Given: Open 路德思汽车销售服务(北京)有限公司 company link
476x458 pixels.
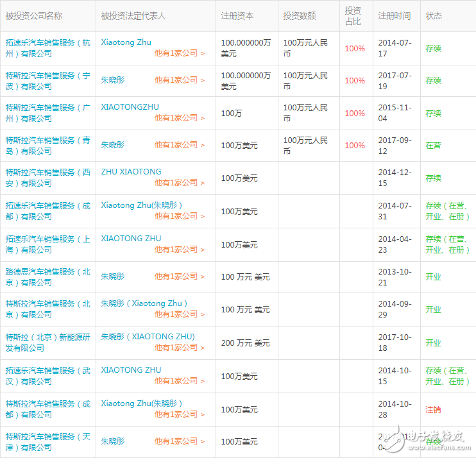Looking at the screenshot, I should (x=48, y=277).
